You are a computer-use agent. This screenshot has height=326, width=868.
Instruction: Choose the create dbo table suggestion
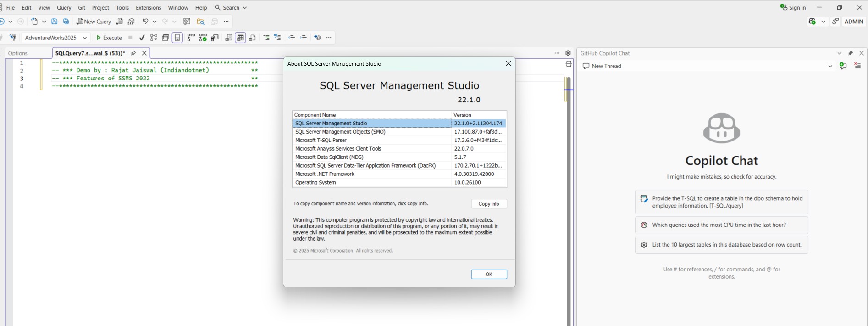tap(722, 202)
